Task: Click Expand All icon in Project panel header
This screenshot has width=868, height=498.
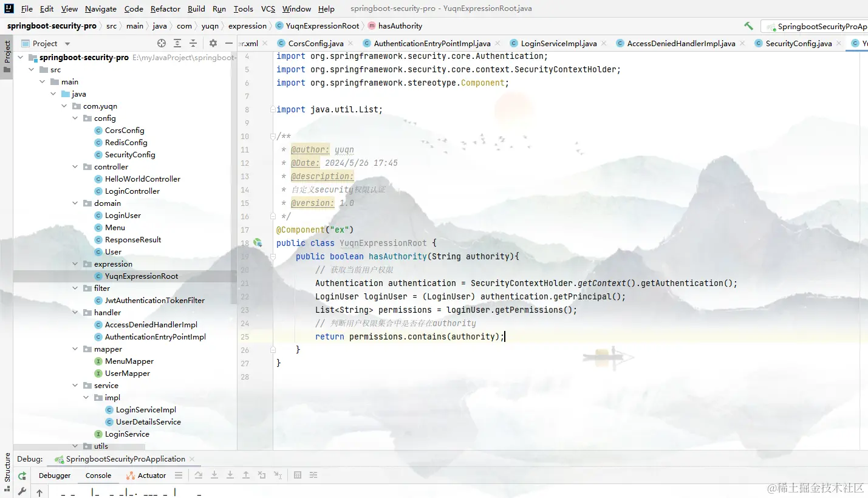Action: point(177,43)
